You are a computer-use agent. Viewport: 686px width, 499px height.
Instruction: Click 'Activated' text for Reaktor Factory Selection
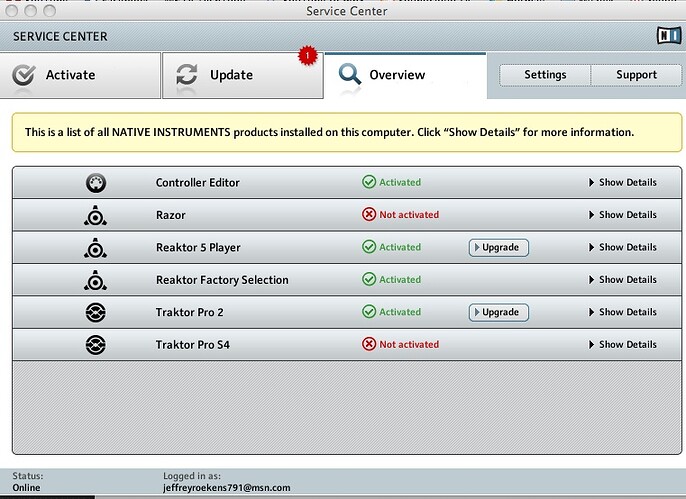tap(400, 279)
